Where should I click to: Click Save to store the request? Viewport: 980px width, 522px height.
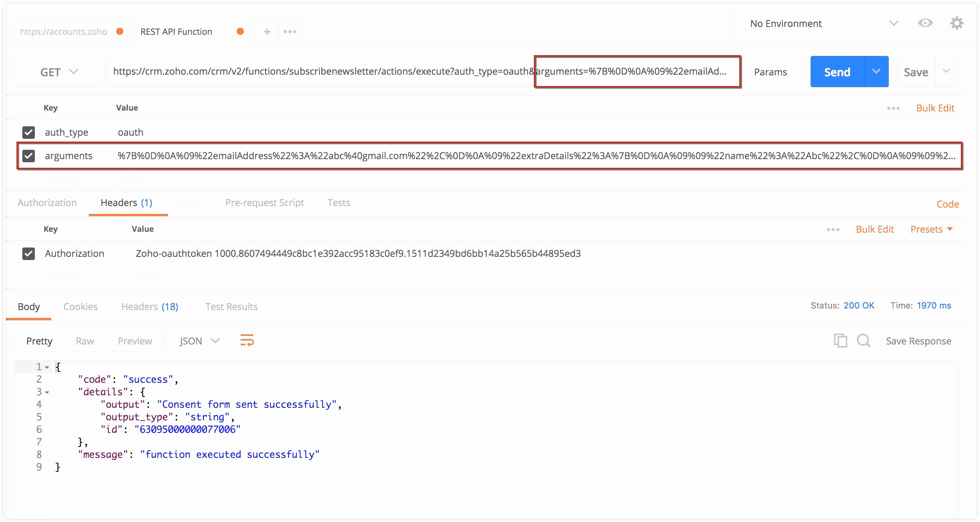(x=916, y=71)
